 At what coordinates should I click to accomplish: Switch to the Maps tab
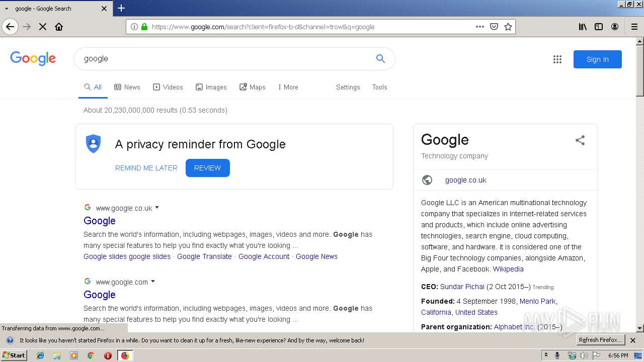point(253,87)
